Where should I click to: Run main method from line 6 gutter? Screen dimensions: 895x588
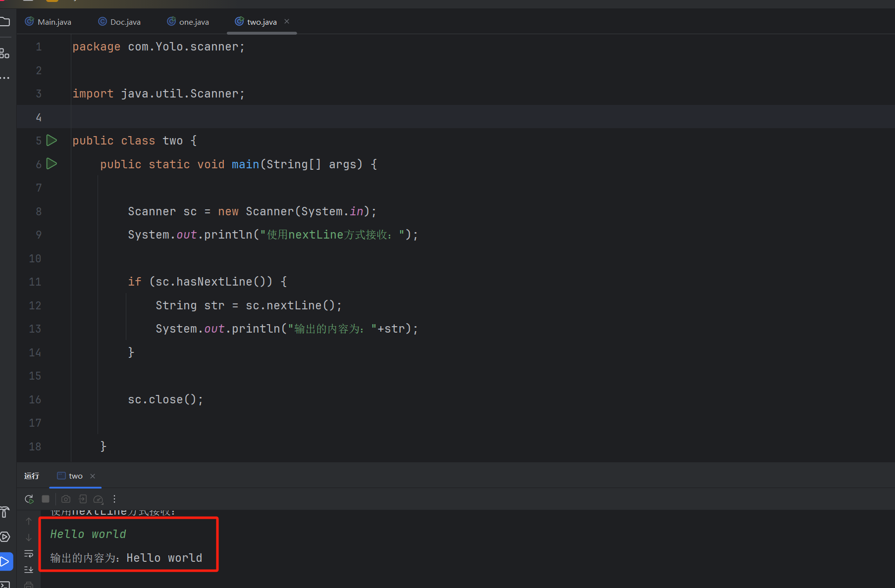(52, 164)
